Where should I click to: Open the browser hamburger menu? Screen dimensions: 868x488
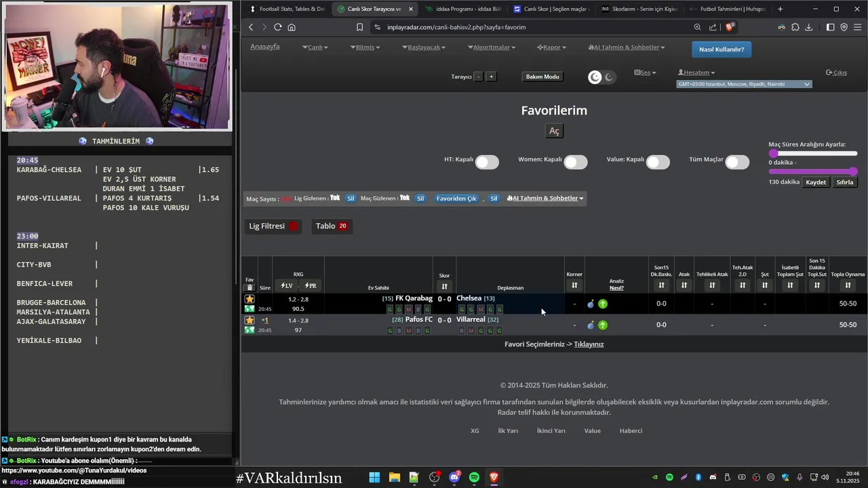[858, 27]
